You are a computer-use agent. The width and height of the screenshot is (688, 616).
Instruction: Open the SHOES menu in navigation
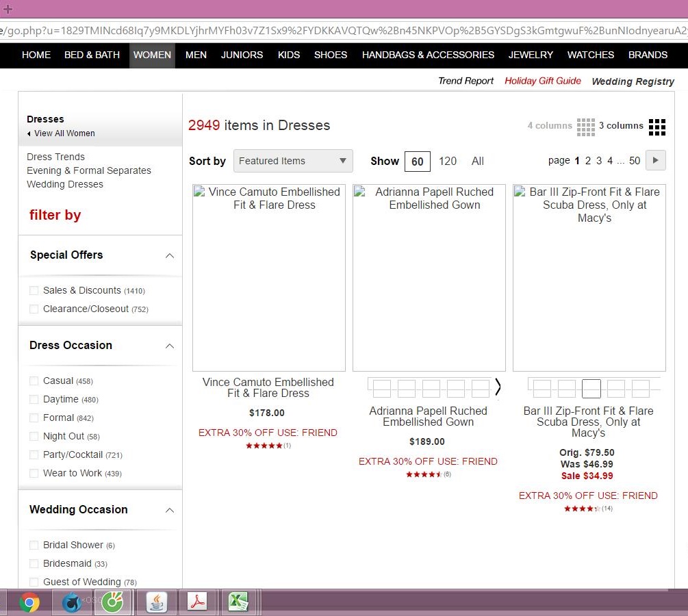(x=331, y=55)
